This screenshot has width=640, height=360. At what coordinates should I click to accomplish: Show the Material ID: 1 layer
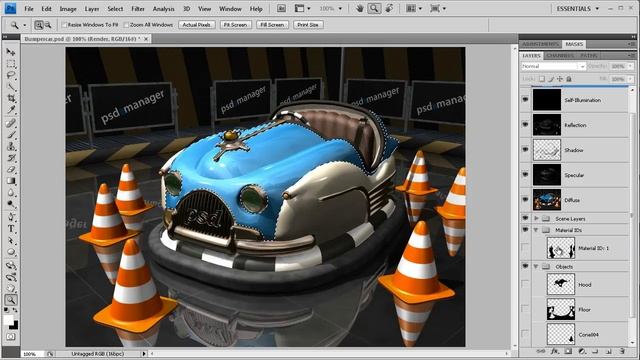pyautogui.click(x=525, y=248)
